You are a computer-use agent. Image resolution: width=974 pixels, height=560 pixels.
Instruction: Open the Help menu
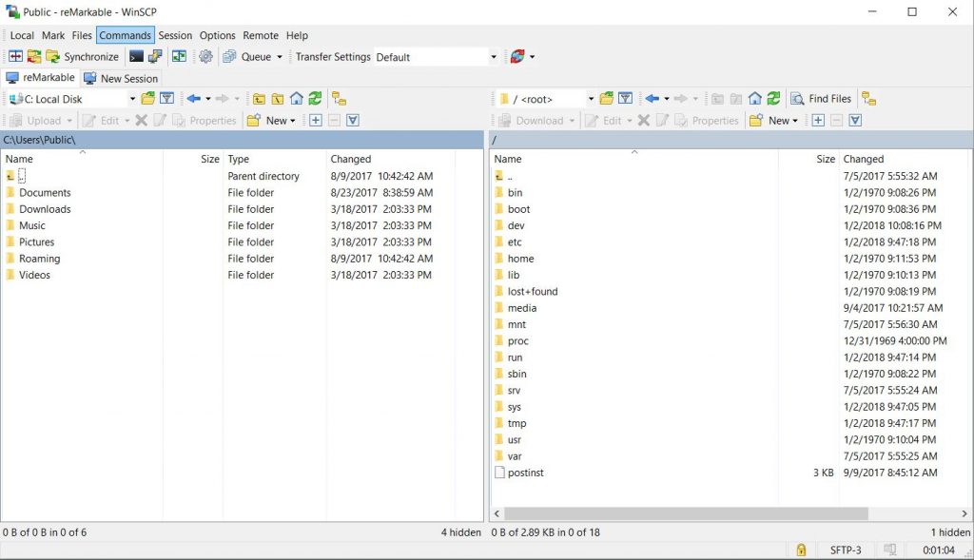point(297,35)
